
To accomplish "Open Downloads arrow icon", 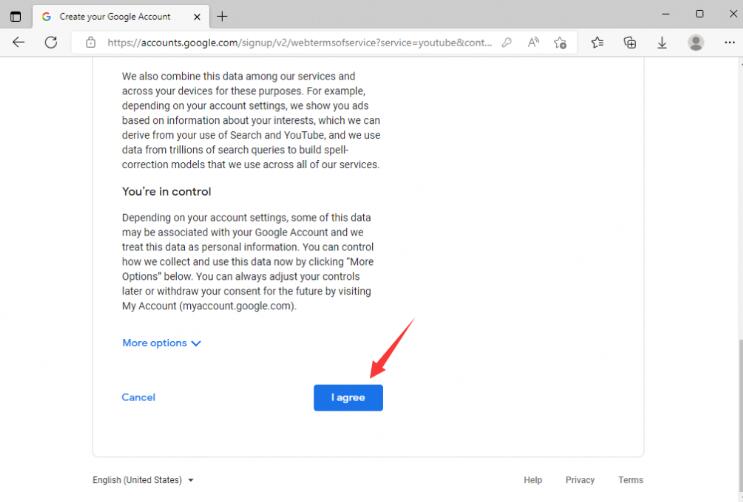I will (662, 43).
